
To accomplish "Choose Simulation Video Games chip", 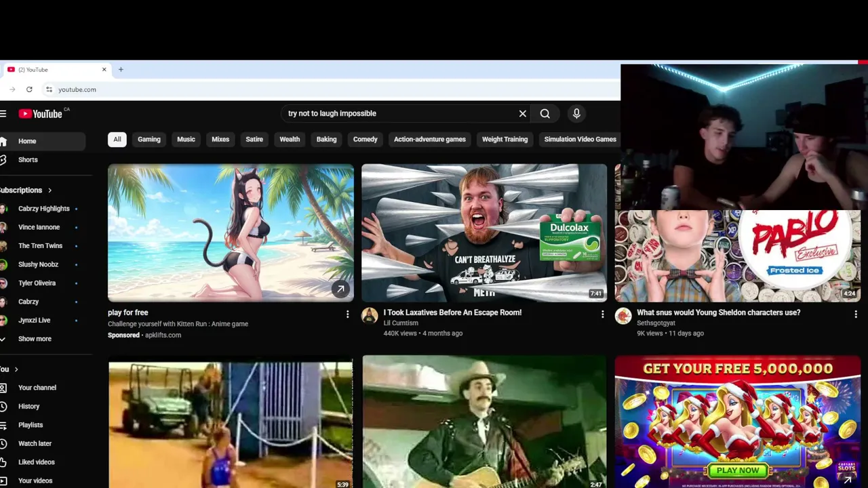I will (580, 140).
